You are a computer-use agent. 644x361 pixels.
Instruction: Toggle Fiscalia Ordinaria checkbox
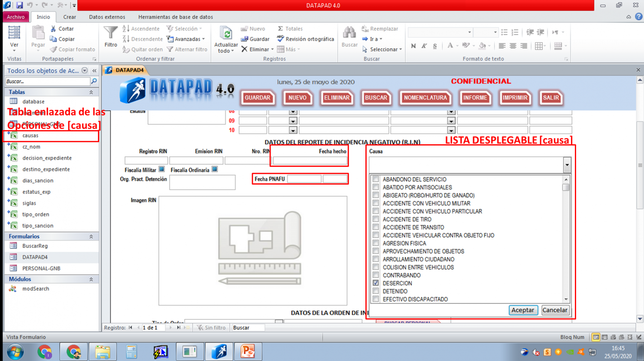point(215,170)
